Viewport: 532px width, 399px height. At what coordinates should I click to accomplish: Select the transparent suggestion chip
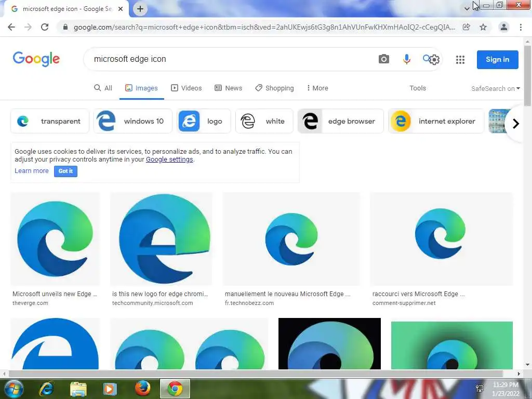(x=50, y=121)
